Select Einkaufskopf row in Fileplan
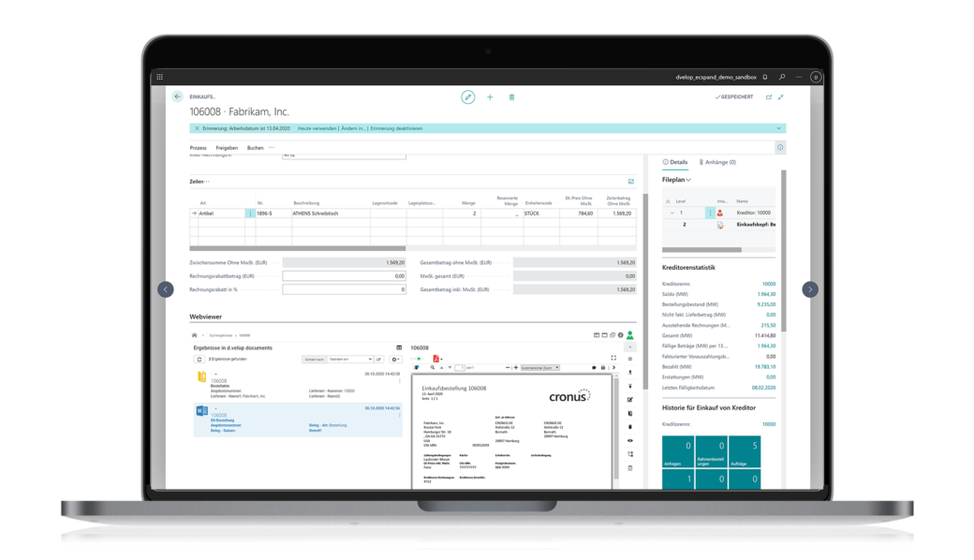974x560 pixels. coord(718,225)
